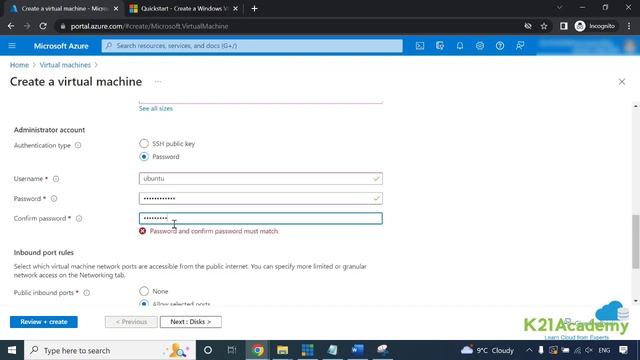Click the scrollbar up arrow

click(636, 106)
